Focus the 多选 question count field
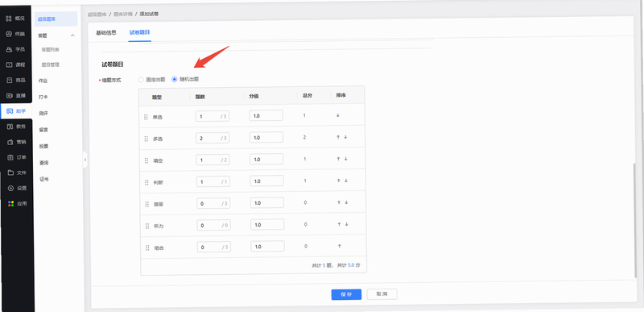 (213, 138)
